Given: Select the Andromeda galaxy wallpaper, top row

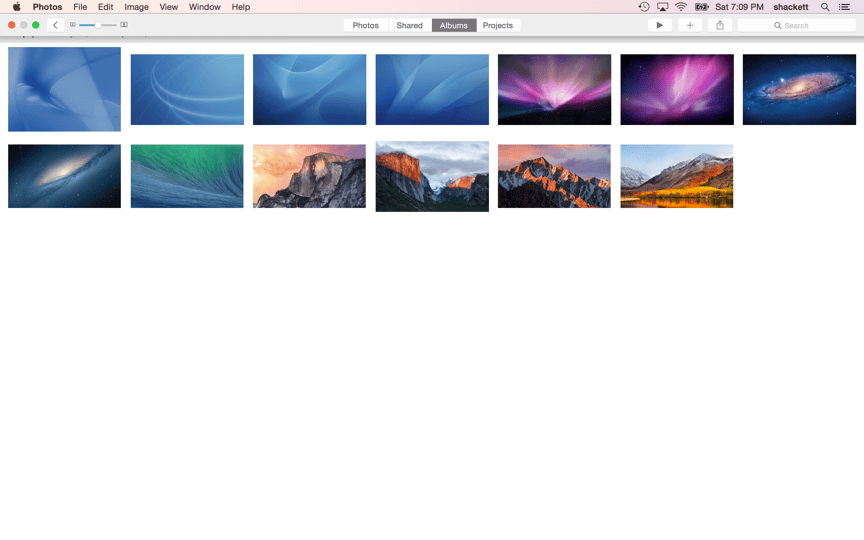Looking at the screenshot, I should (800, 89).
